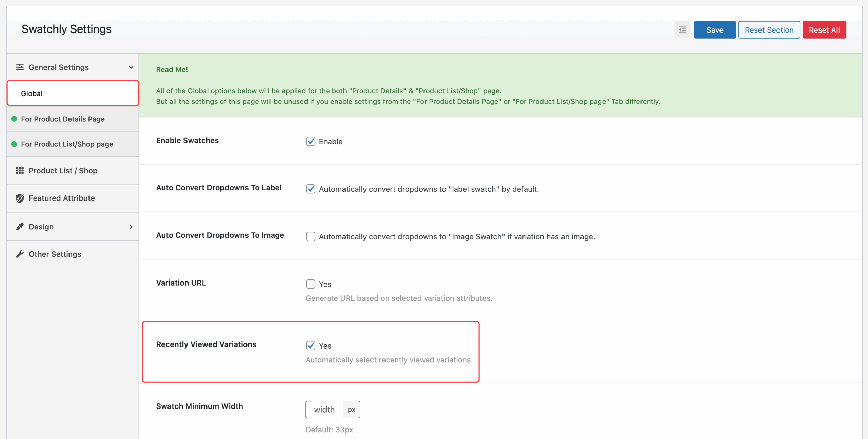Viewport: 868px width, 439px height.
Task: Click the Product List / Shop grid icon
Action: coord(20,170)
